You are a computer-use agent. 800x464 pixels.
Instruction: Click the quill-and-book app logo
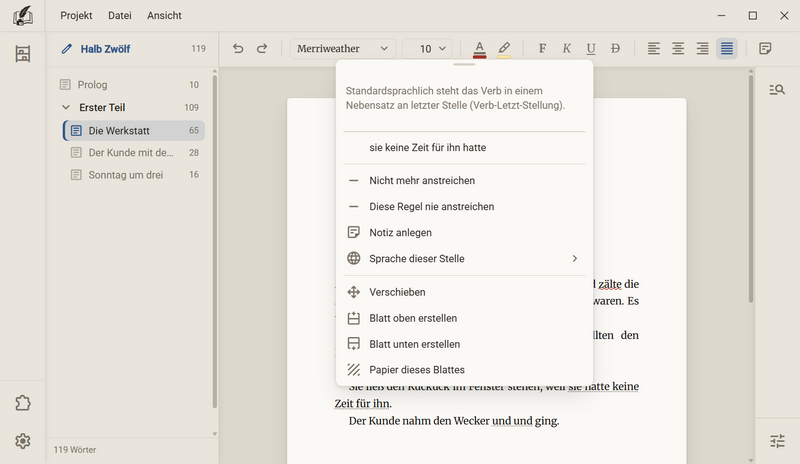22,16
